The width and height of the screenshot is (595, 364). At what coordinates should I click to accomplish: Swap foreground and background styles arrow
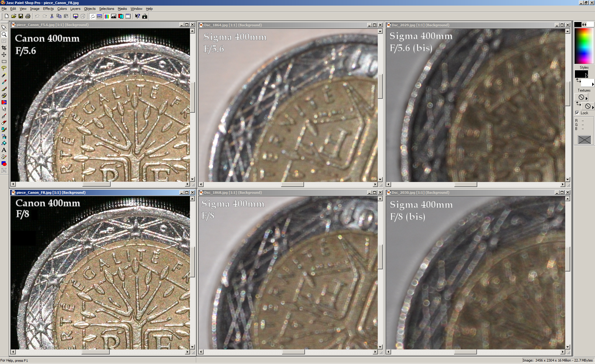(x=578, y=80)
